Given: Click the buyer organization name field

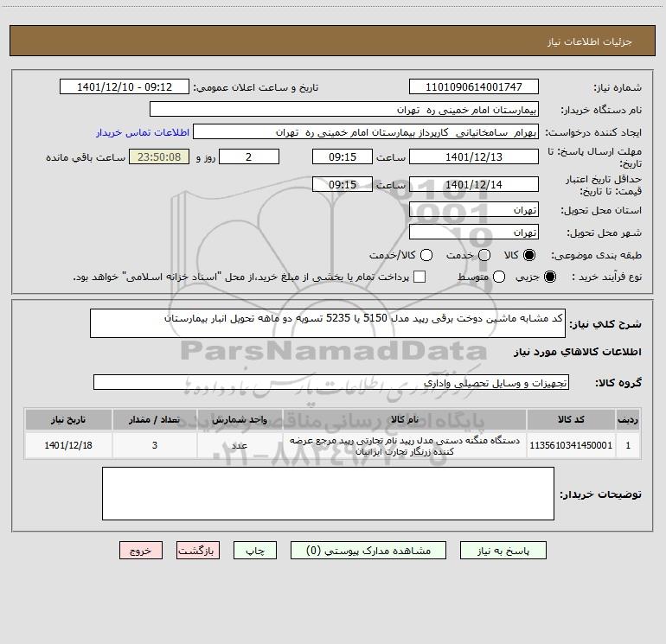Looking at the screenshot, I should click(344, 109).
